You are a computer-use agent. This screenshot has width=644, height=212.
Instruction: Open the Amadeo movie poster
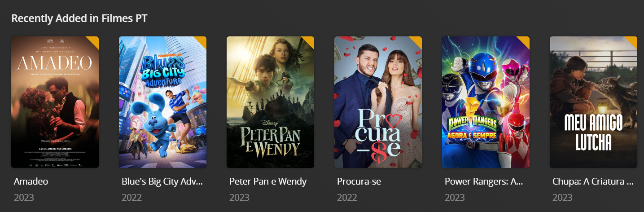[55, 102]
